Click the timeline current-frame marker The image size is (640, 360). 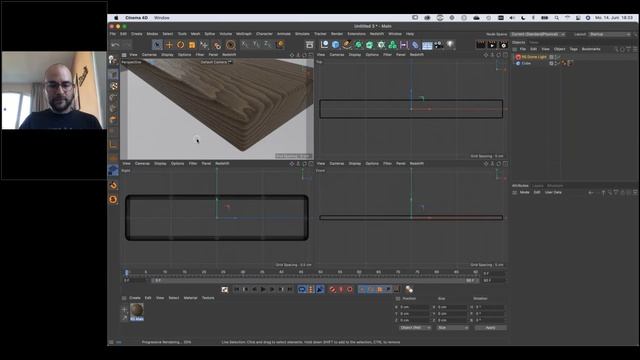[x=127, y=272]
